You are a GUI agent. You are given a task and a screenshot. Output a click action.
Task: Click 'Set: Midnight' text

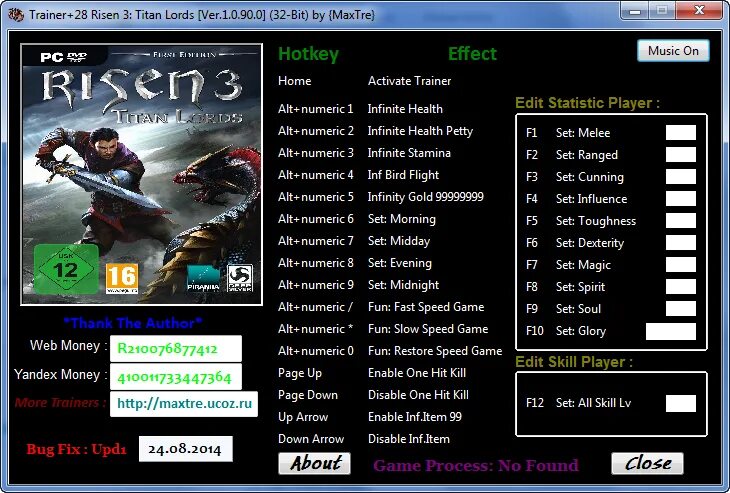click(403, 285)
